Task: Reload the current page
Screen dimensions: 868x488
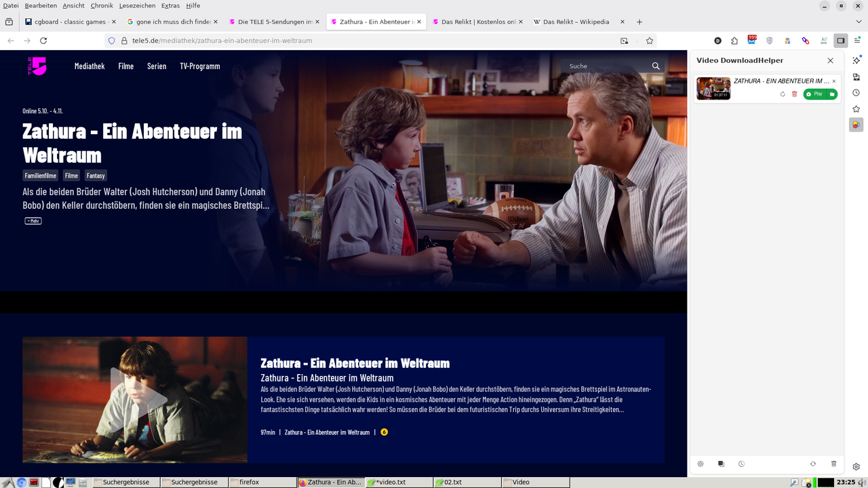Action: click(43, 41)
